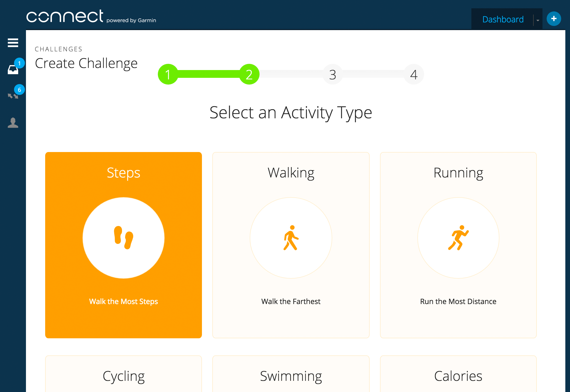Open the Dashboard menu
This screenshot has height=392, width=570.
click(x=503, y=19)
